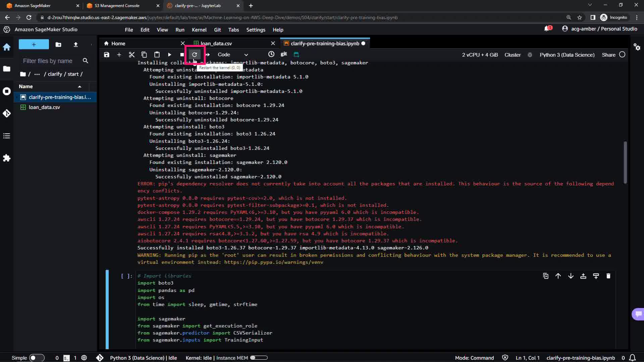
Task: Run the selected cell with the play icon
Action: point(169,55)
